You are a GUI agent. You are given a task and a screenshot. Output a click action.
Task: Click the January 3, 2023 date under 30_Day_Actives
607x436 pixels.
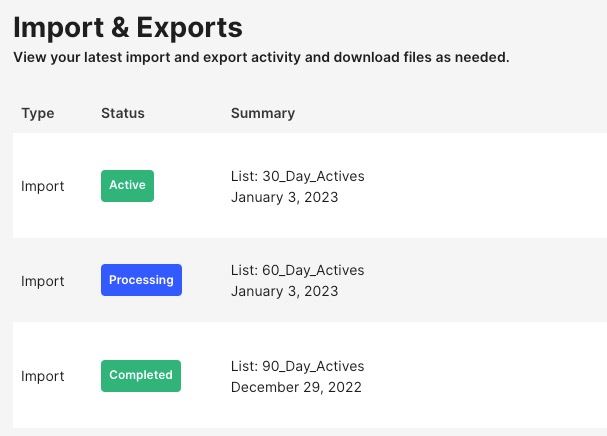click(x=284, y=197)
